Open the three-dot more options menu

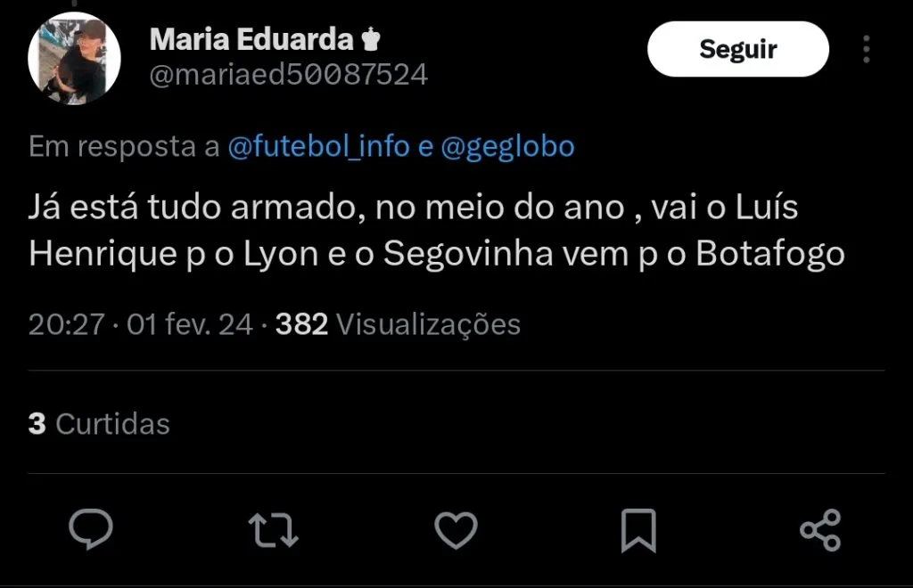[866, 49]
